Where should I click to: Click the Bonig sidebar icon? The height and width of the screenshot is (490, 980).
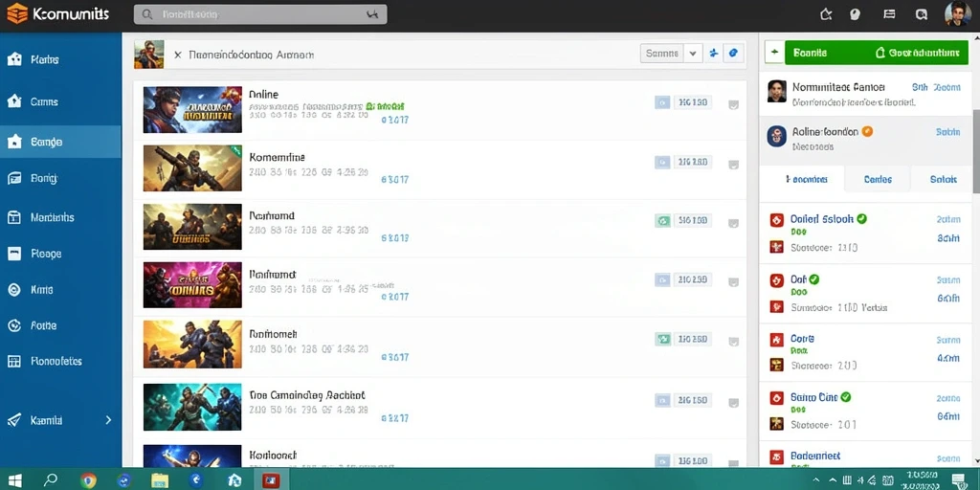tap(13, 179)
